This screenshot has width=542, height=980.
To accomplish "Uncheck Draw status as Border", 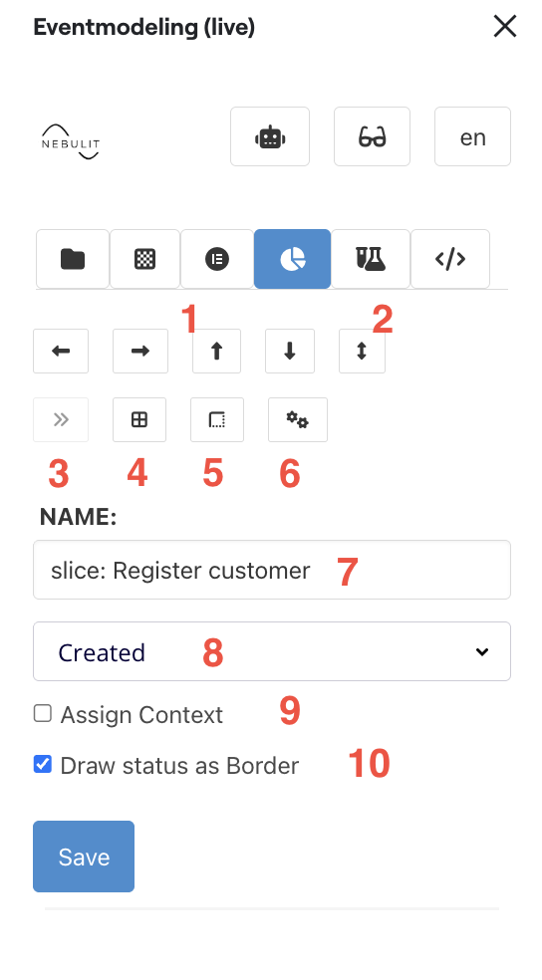I will coord(43,764).
